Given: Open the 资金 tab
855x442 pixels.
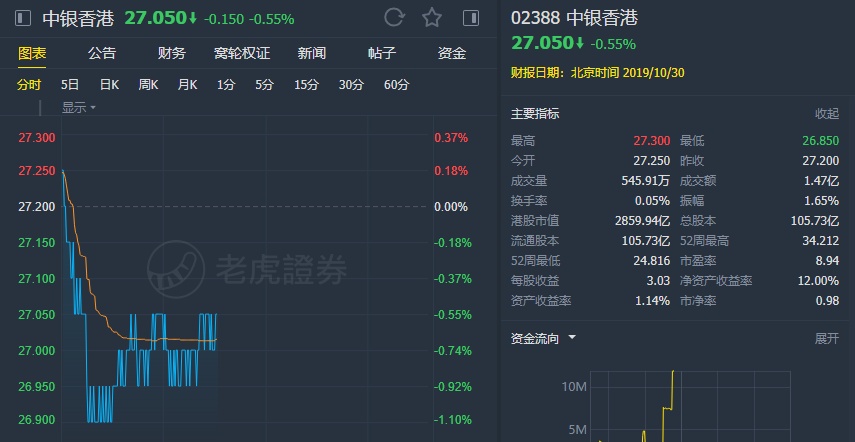Looking at the screenshot, I should click(452, 53).
